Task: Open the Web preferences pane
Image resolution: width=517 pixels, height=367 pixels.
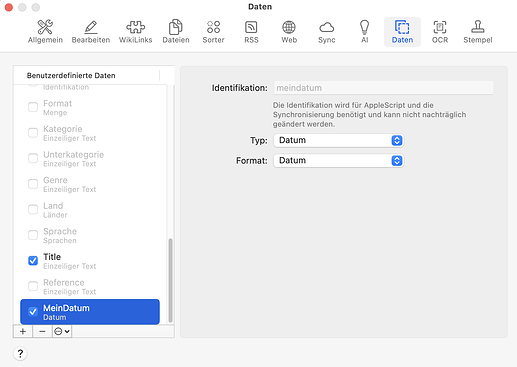Action: point(289,32)
